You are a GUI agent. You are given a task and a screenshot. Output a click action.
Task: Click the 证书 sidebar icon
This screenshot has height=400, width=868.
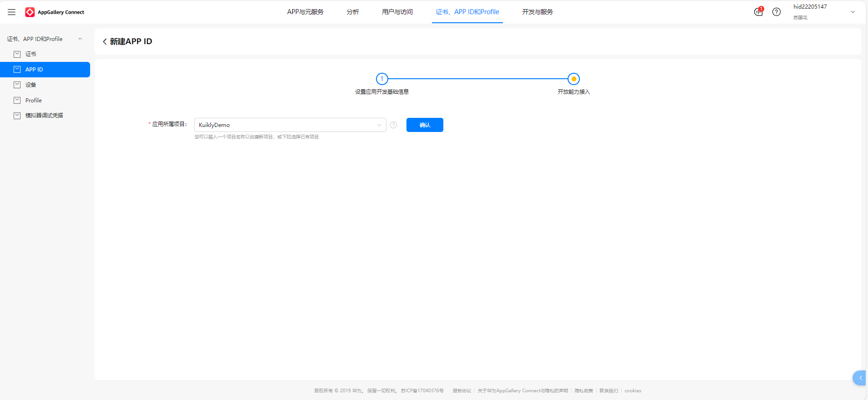17,54
